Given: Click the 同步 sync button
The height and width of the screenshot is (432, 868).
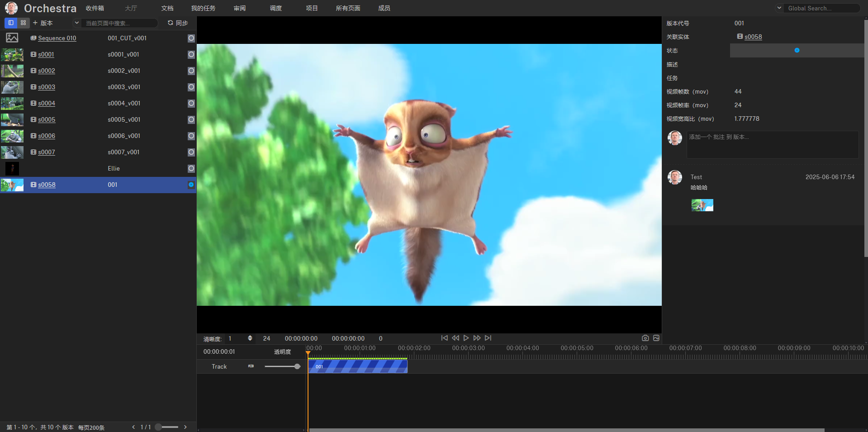Looking at the screenshot, I should pos(178,23).
